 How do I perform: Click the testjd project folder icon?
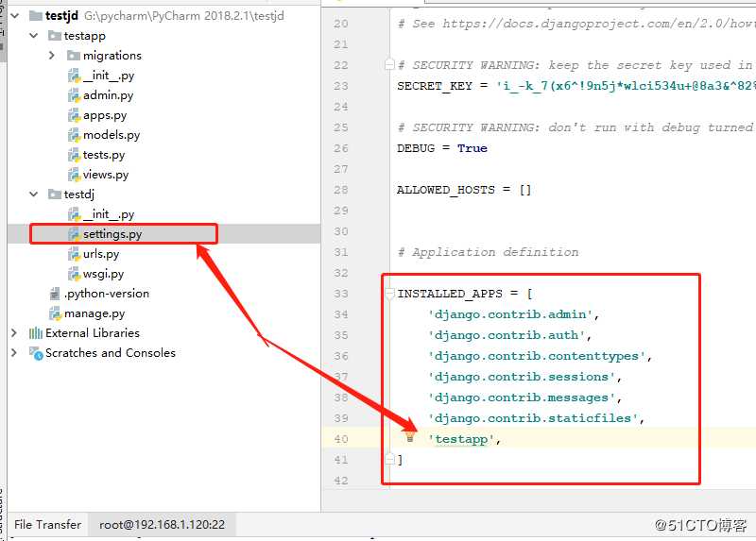[x=36, y=16]
